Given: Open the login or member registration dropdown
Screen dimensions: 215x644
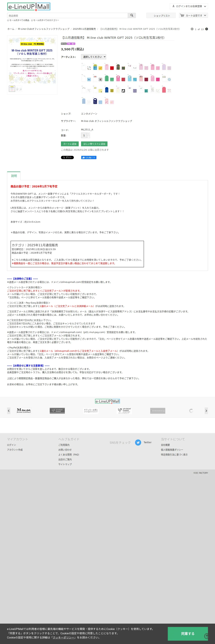Looking at the screenshot, I should (x=189, y=6).
